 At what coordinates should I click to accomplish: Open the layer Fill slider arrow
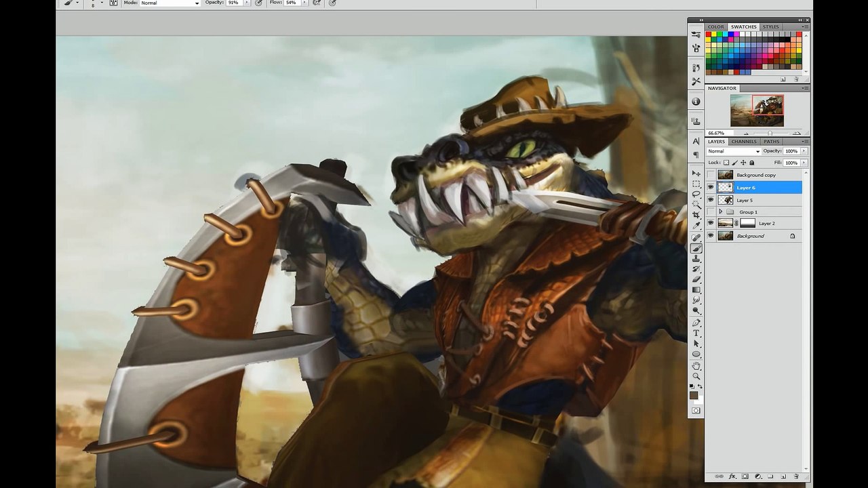804,163
